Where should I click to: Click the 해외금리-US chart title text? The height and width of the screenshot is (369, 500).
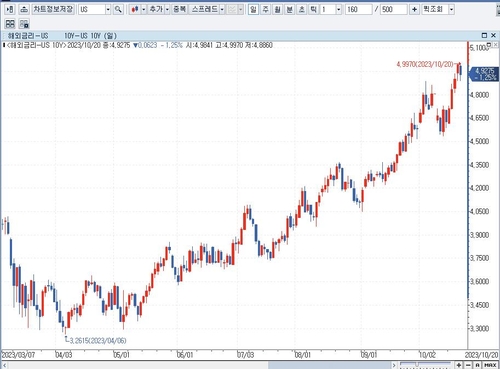coord(28,36)
